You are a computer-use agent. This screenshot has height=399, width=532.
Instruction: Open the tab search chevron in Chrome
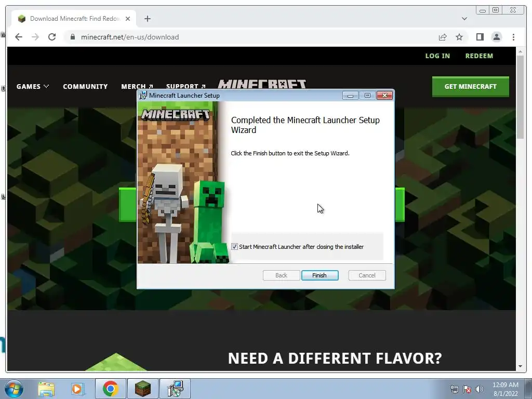coord(464,19)
